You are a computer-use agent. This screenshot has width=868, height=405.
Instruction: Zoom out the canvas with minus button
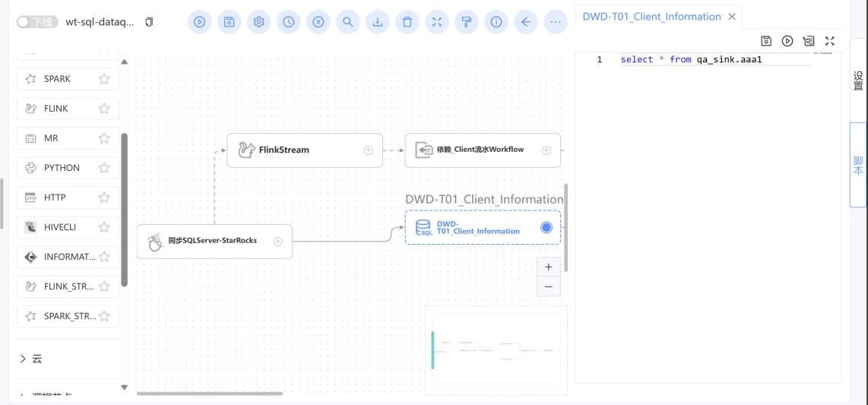coord(549,286)
